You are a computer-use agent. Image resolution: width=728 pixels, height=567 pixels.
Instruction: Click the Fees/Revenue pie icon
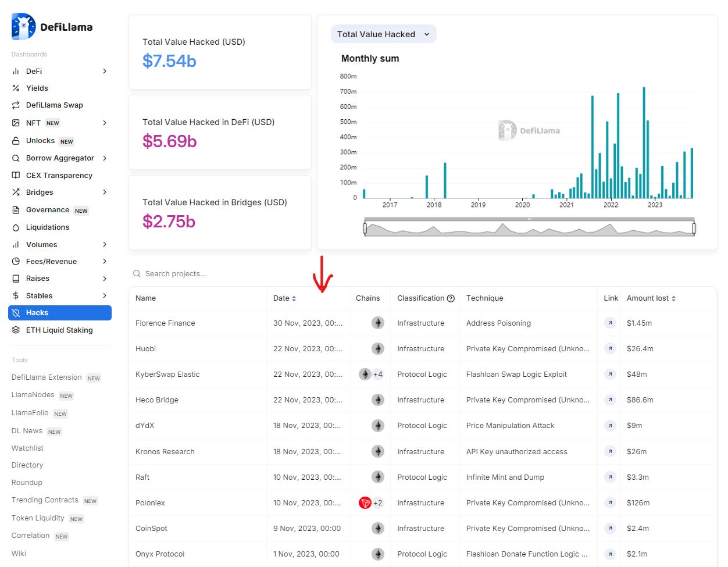pyautogui.click(x=16, y=261)
